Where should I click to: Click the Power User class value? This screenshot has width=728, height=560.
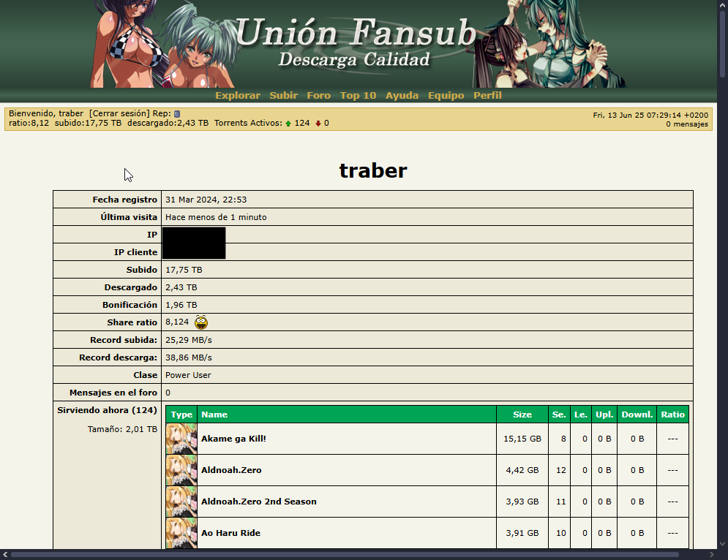coord(188,375)
